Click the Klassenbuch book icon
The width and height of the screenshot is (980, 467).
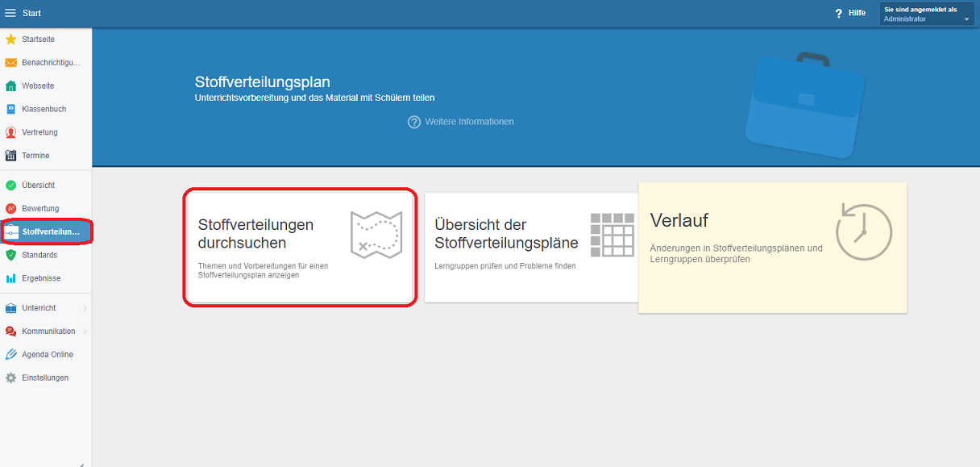[x=10, y=109]
